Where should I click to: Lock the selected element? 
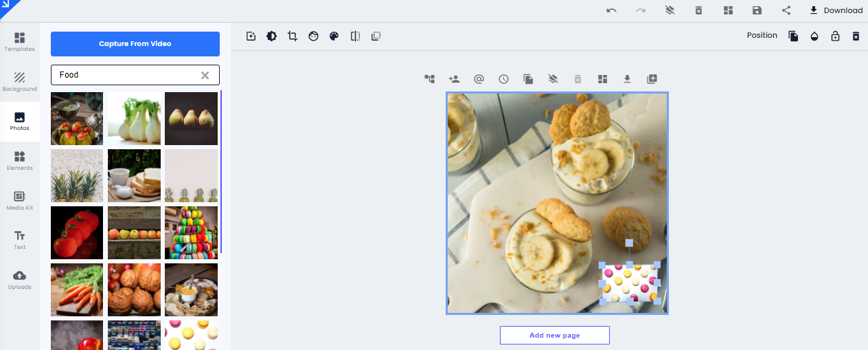pos(835,36)
